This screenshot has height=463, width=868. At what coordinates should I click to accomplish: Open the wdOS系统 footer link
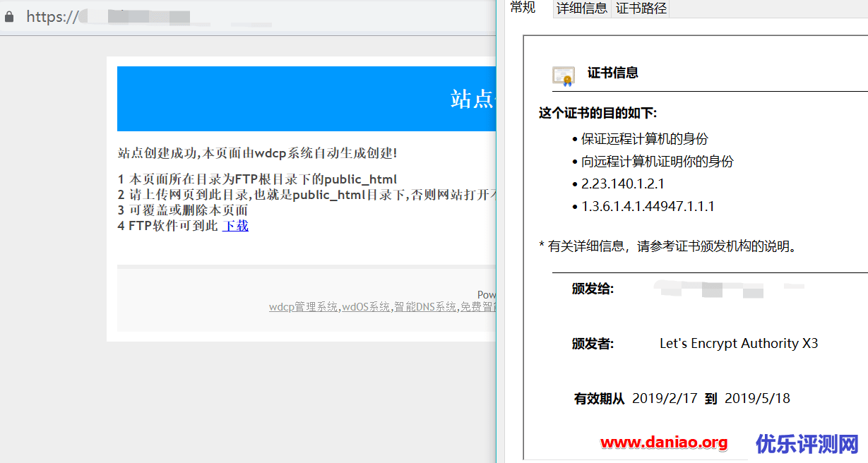click(366, 307)
